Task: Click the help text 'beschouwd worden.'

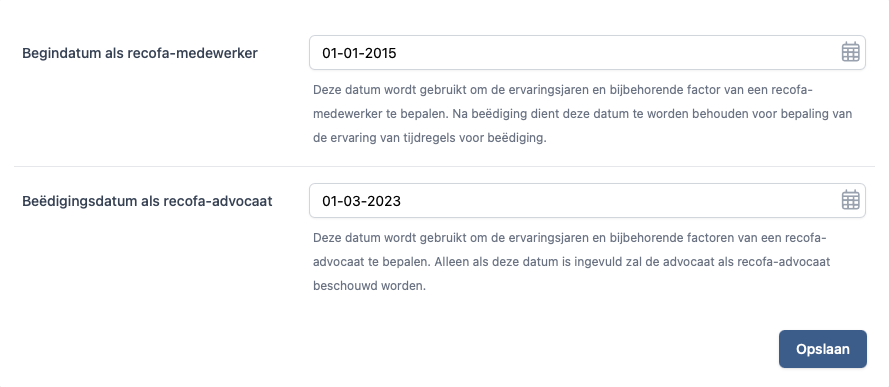Action: click(x=369, y=286)
